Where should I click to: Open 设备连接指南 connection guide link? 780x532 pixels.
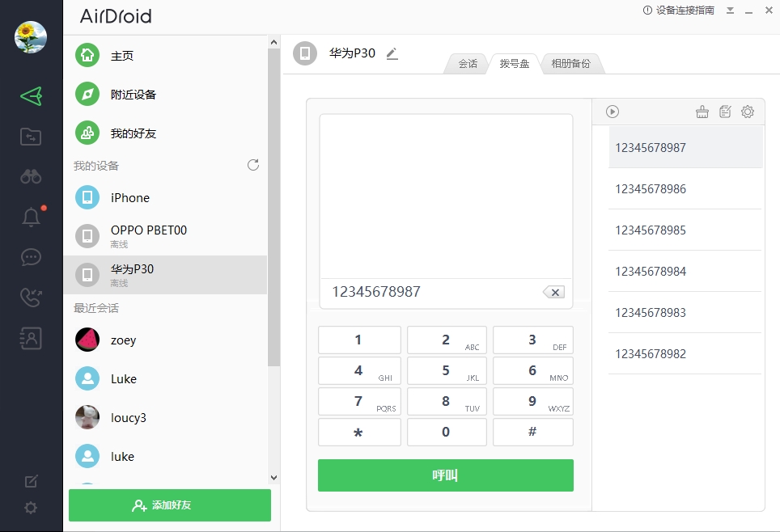click(x=679, y=10)
